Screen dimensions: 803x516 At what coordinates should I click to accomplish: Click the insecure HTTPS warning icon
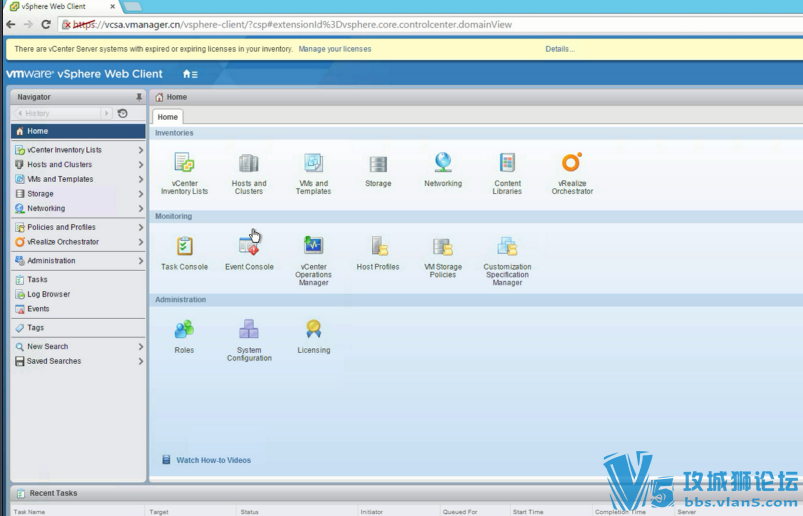[66, 25]
